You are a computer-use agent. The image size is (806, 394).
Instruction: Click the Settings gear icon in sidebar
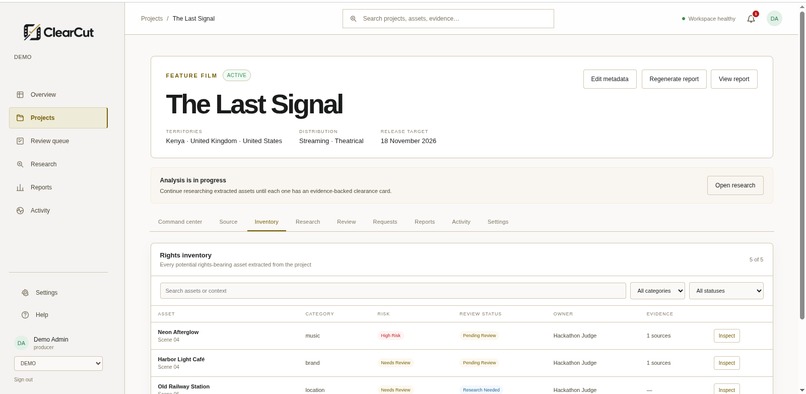tap(25, 293)
